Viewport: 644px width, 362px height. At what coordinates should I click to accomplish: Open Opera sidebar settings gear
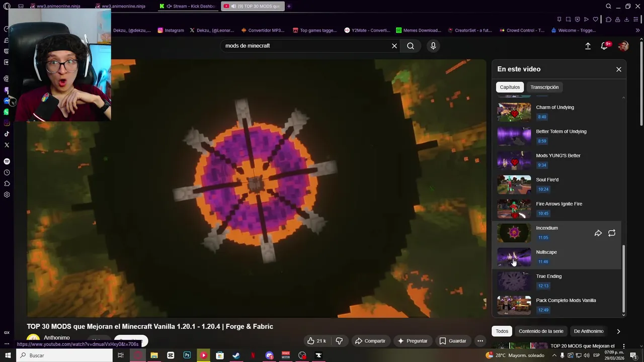[7, 195]
